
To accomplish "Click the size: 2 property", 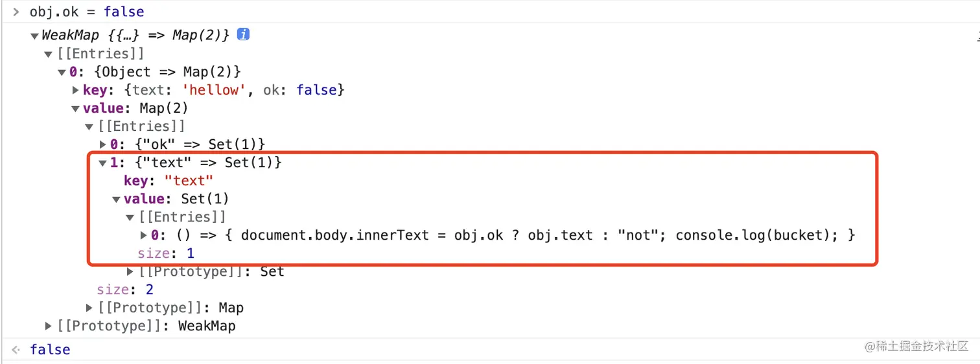I will (124, 290).
